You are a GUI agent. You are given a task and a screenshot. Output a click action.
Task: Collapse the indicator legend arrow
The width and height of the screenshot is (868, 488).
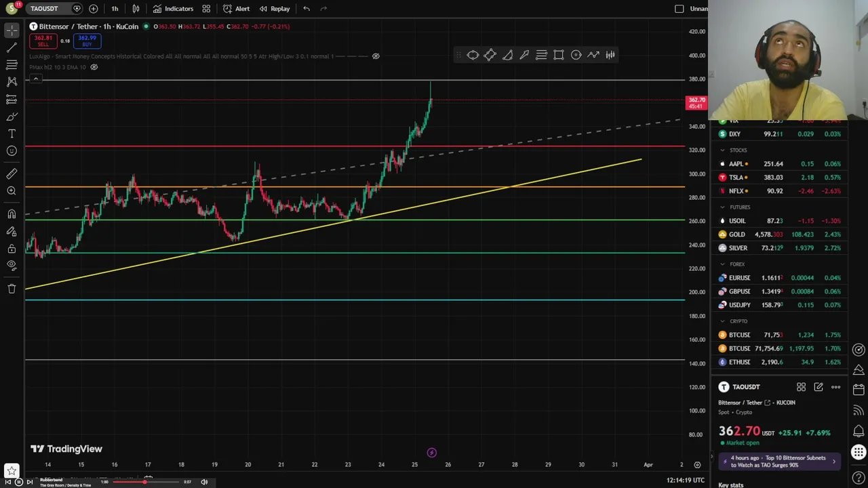click(35, 79)
